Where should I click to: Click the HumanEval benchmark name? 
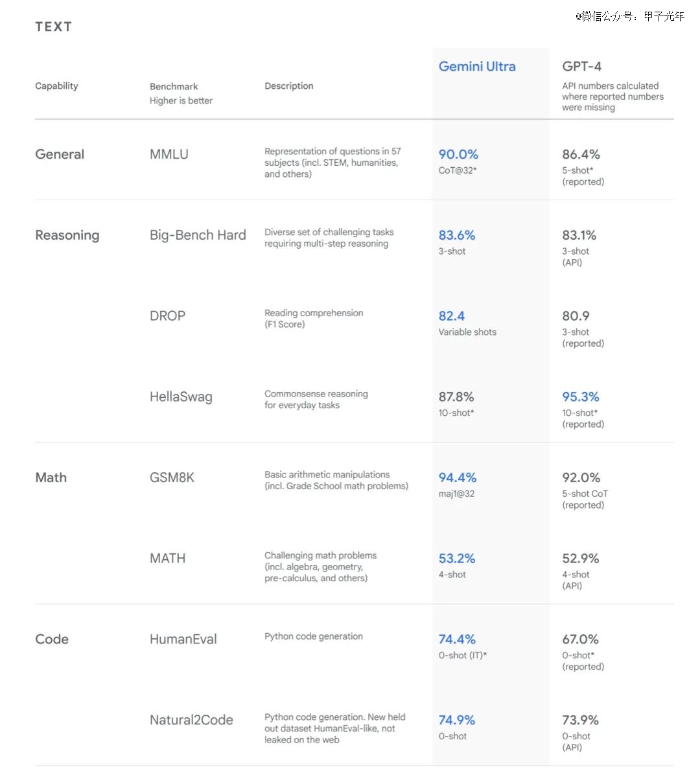coord(183,640)
